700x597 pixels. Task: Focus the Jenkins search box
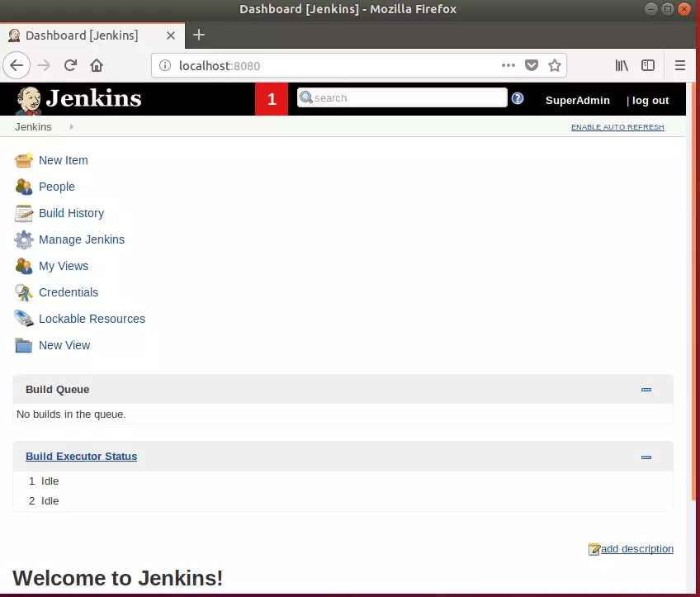[402, 97]
